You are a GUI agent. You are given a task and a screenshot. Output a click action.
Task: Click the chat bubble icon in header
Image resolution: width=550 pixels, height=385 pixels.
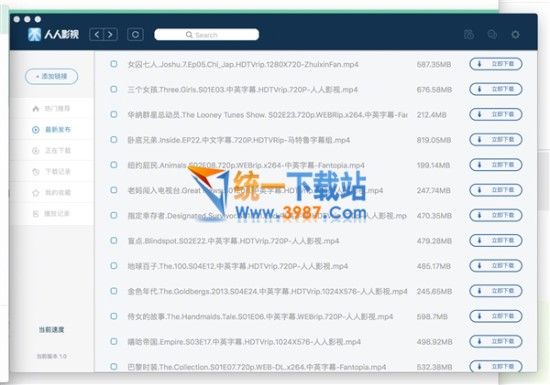pyautogui.click(x=492, y=34)
